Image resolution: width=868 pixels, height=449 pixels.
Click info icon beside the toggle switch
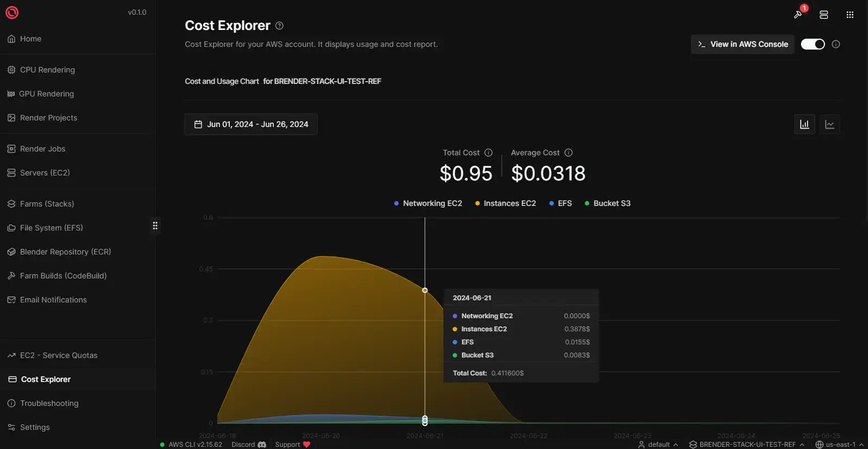pos(836,44)
